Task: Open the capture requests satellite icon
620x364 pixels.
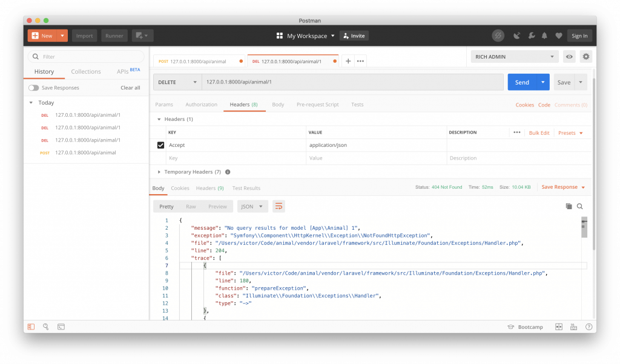Action: point(516,36)
